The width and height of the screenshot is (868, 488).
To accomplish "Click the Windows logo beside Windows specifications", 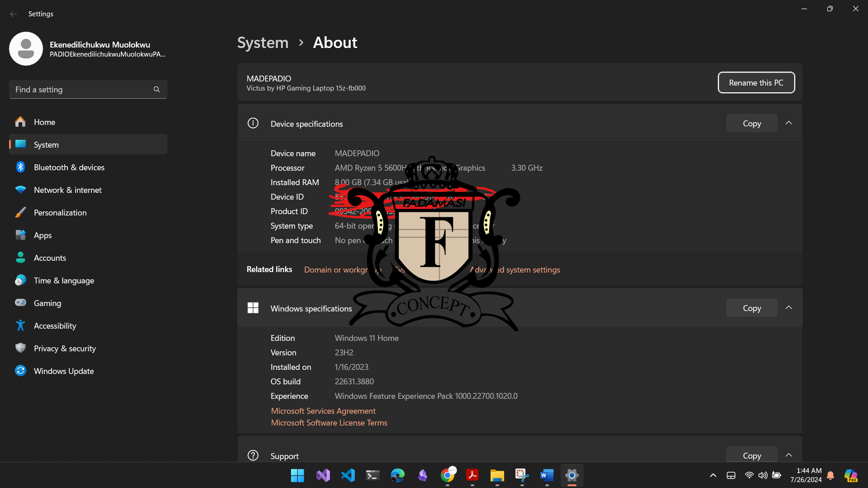I will coord(253,308).
